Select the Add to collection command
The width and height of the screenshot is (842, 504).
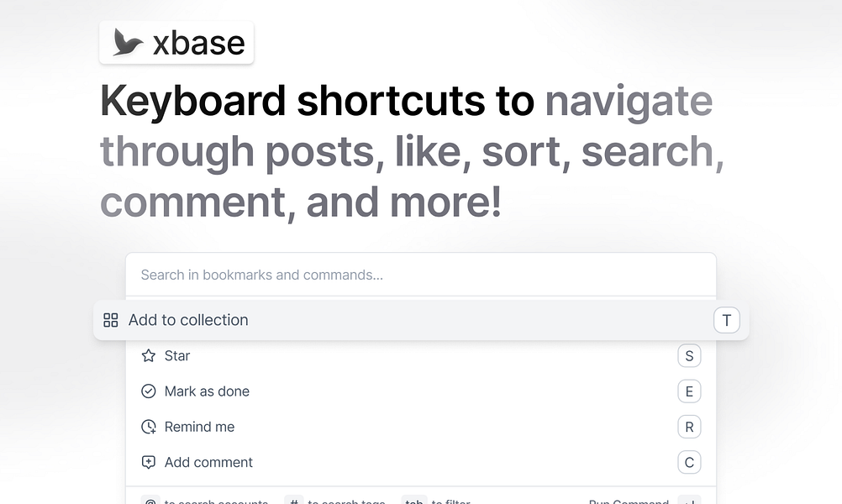click(x=187, y=320)
